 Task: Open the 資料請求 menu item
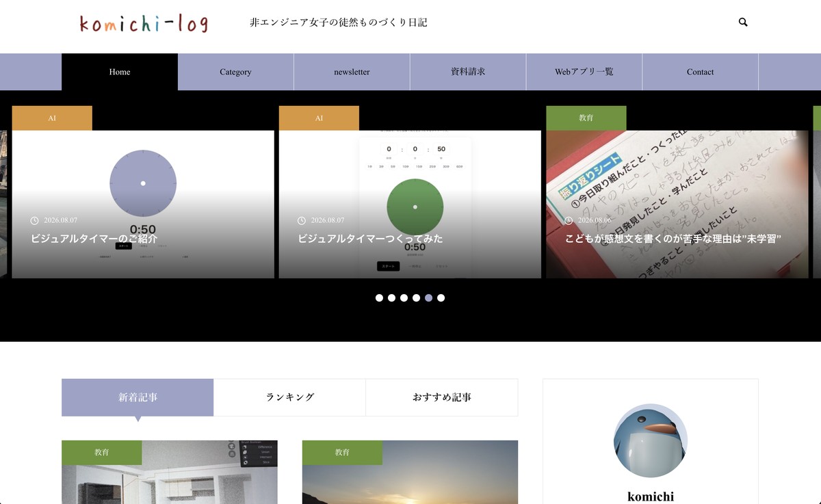pyautogui.click(x=468, y=72)
